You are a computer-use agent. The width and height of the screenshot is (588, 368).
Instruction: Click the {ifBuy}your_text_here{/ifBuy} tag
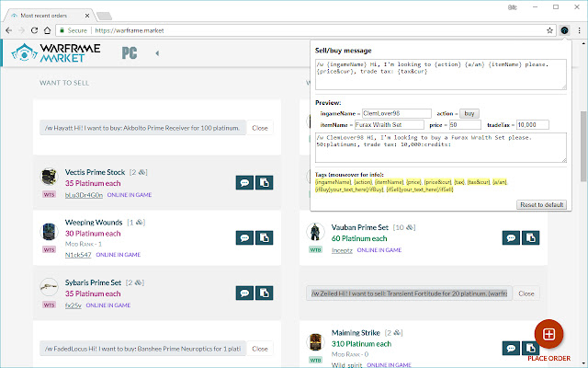point(349,190)
